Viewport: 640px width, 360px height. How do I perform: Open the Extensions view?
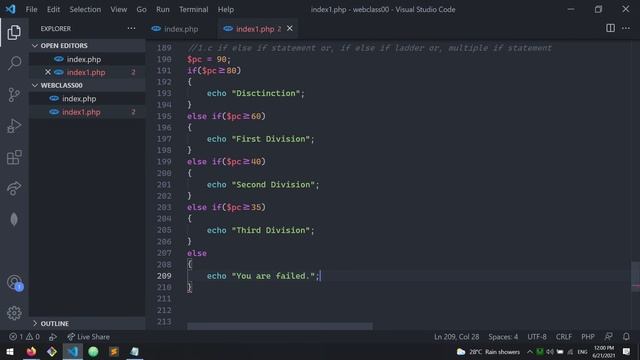[14, 157]
